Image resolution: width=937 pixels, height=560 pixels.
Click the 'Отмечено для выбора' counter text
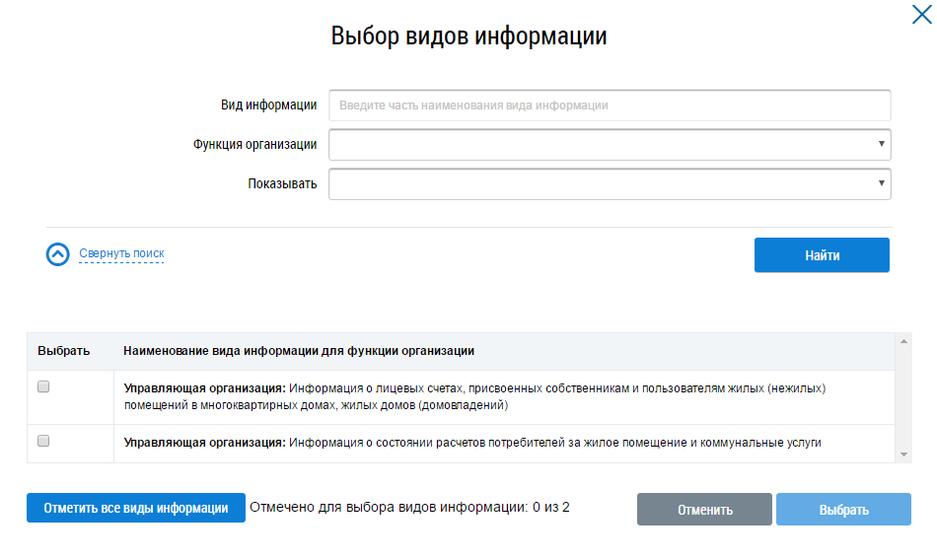[409, 508]
